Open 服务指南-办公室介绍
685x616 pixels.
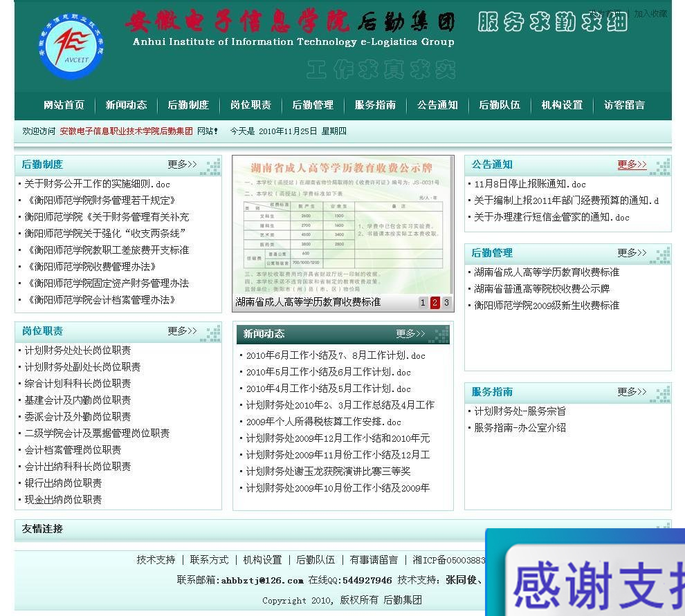(x=520, y=427)
